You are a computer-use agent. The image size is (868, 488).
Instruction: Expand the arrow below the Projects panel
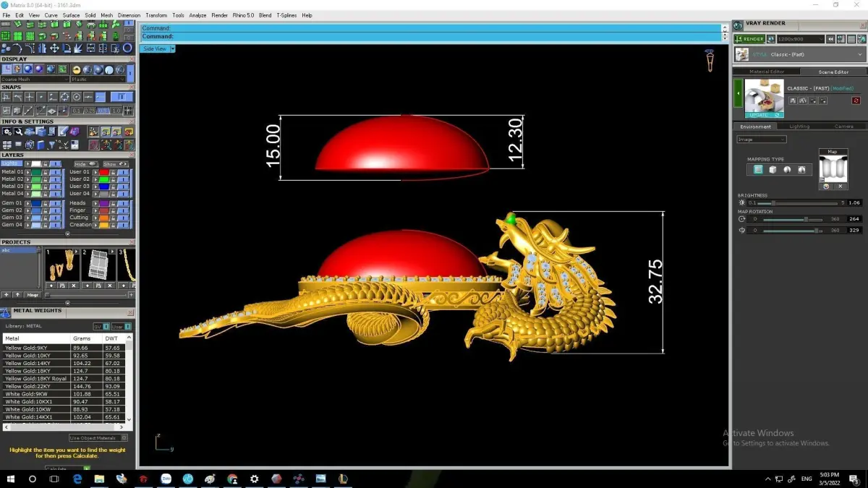point(68,304)
